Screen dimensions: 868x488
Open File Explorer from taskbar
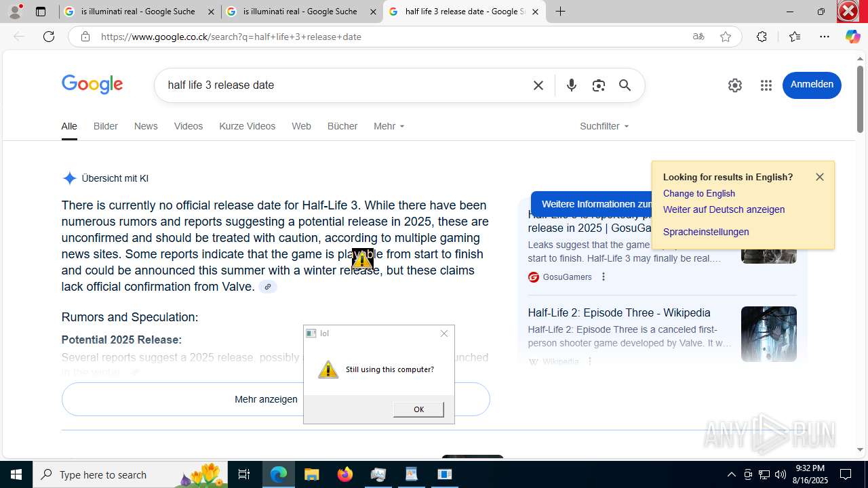(x=311, y=474)
